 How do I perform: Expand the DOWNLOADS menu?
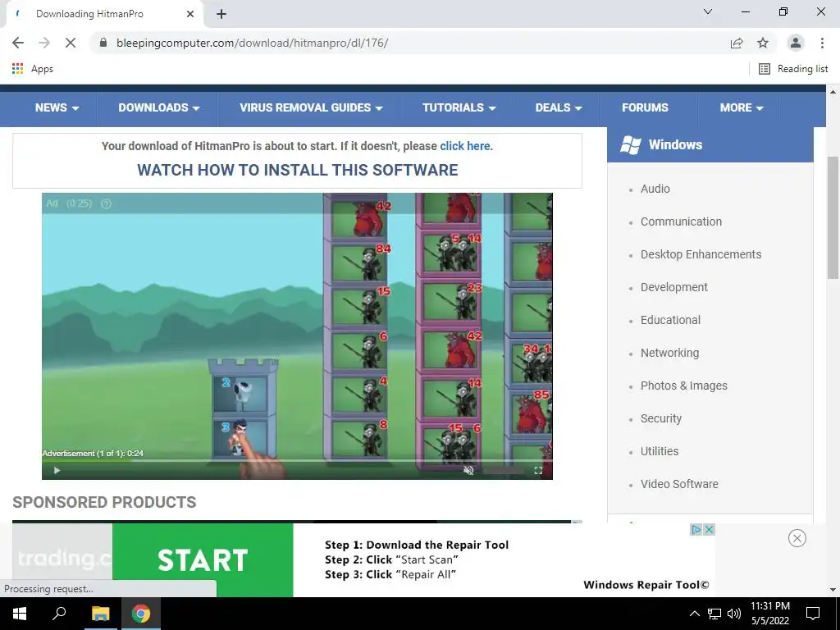pyautogui.click(x=158, y=107)
